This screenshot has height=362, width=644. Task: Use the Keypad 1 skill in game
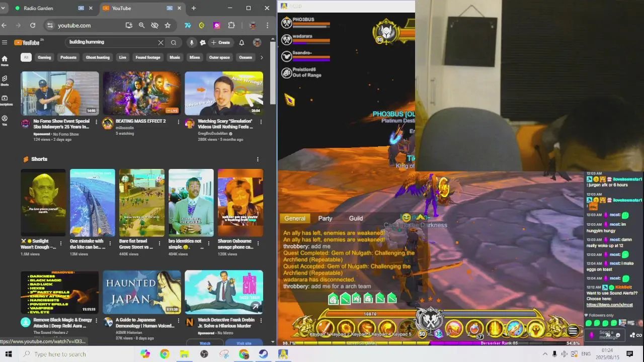tap(326, 328)
